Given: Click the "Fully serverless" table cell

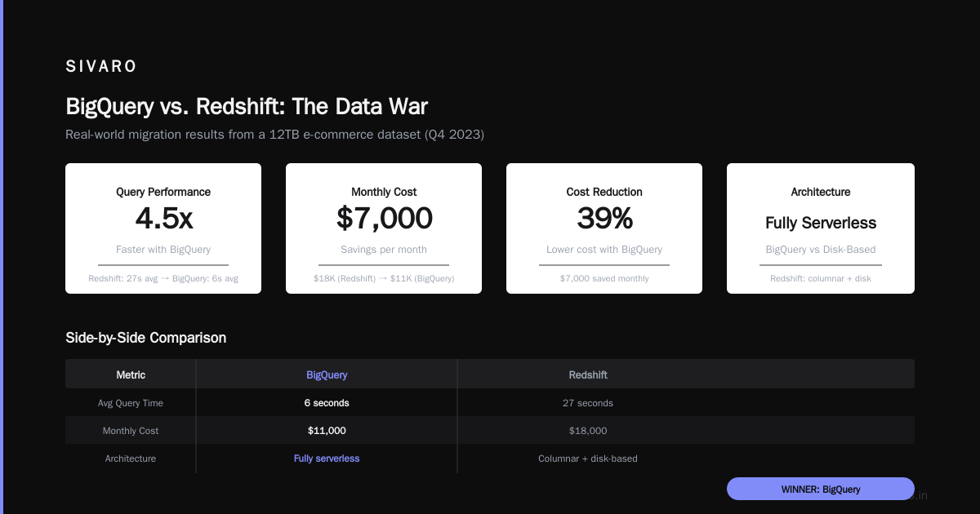Looking at the screenshot, I should [x=327, y=459].
